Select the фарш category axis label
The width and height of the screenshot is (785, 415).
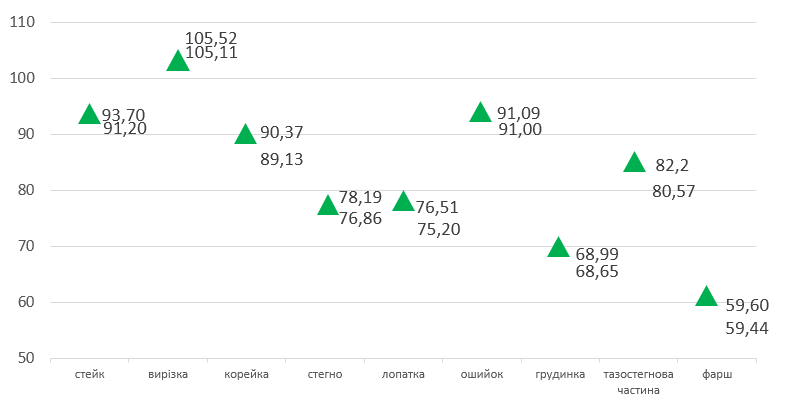pos(717,375)
